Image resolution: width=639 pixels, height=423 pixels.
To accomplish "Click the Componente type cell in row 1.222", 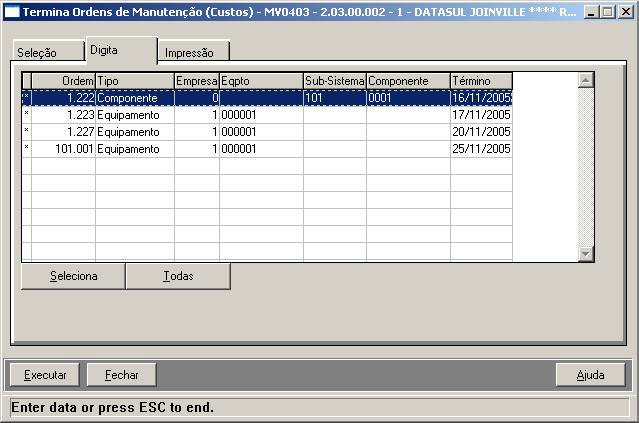I will tap(135, 98).
